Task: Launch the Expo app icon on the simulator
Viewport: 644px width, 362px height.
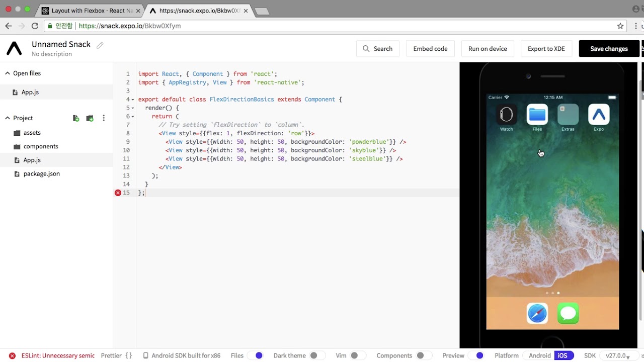Action: [598, 115]
